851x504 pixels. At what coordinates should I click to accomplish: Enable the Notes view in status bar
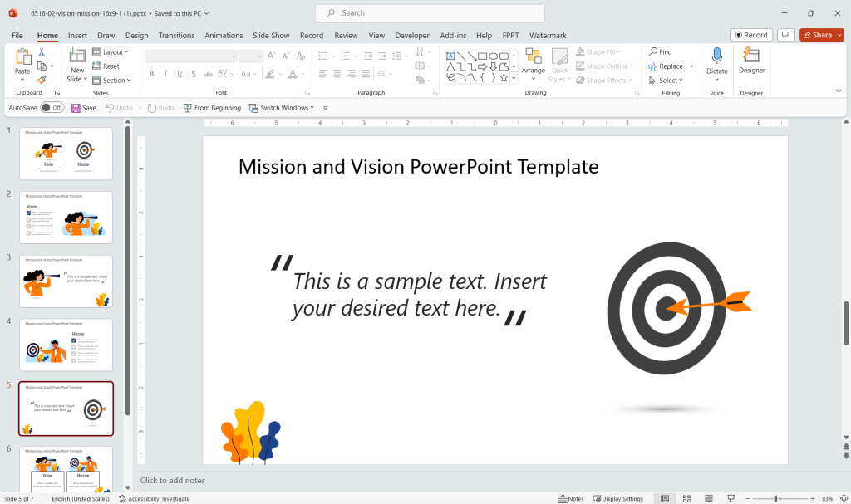[572, 498]
